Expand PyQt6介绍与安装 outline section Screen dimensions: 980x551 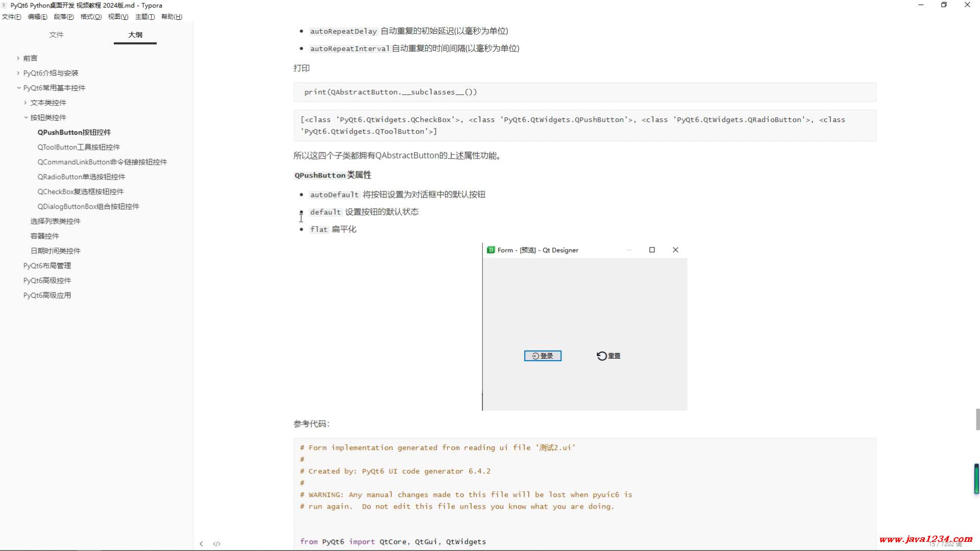(18, 73)
